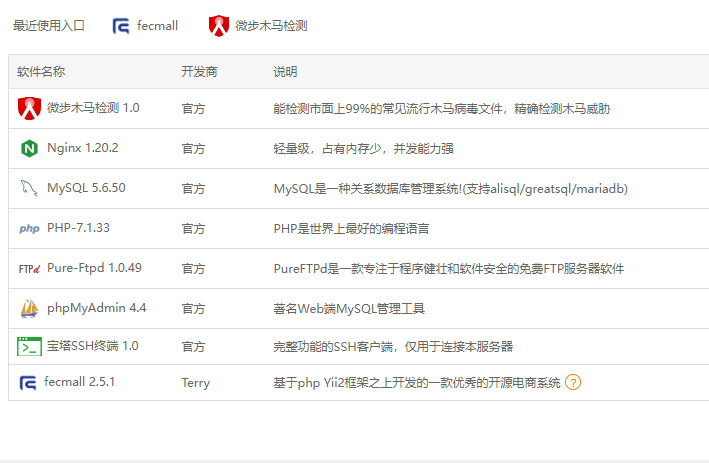Click the red shield icon in the 微步木马检测 1.0 row
Image resolution: width=709 pixels, height=463 pixels.
pos(29,109)
